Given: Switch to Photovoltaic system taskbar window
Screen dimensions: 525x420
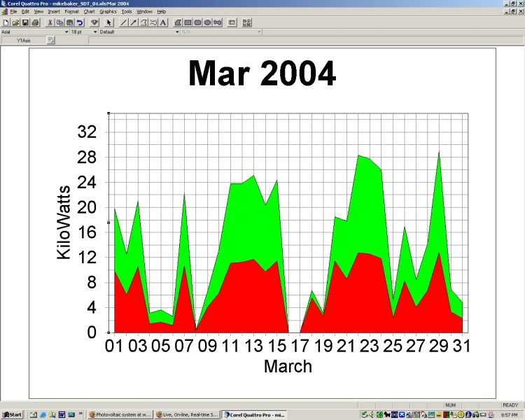Looking at the screenshot, I should click(120, 415).
